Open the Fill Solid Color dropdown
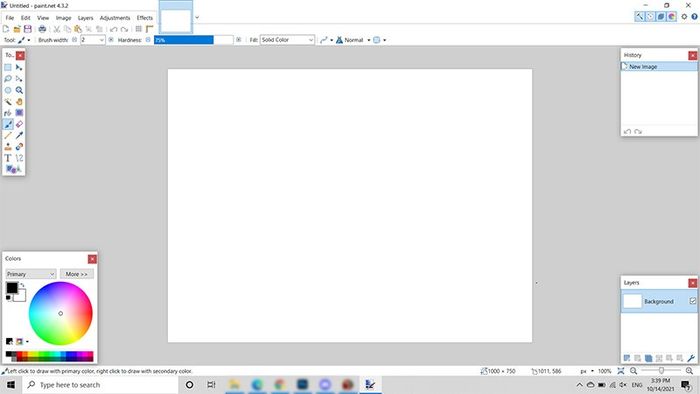 tap(288, 40)
